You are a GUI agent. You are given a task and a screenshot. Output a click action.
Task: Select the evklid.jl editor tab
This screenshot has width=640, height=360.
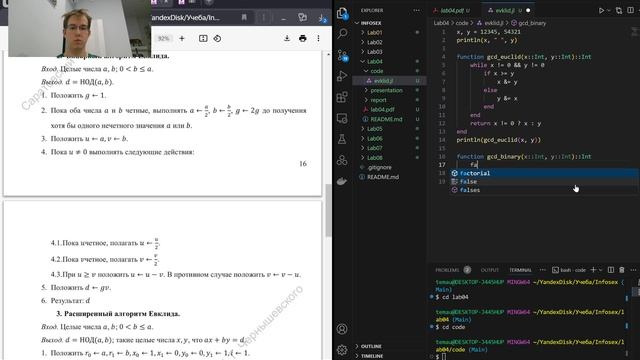505,10
